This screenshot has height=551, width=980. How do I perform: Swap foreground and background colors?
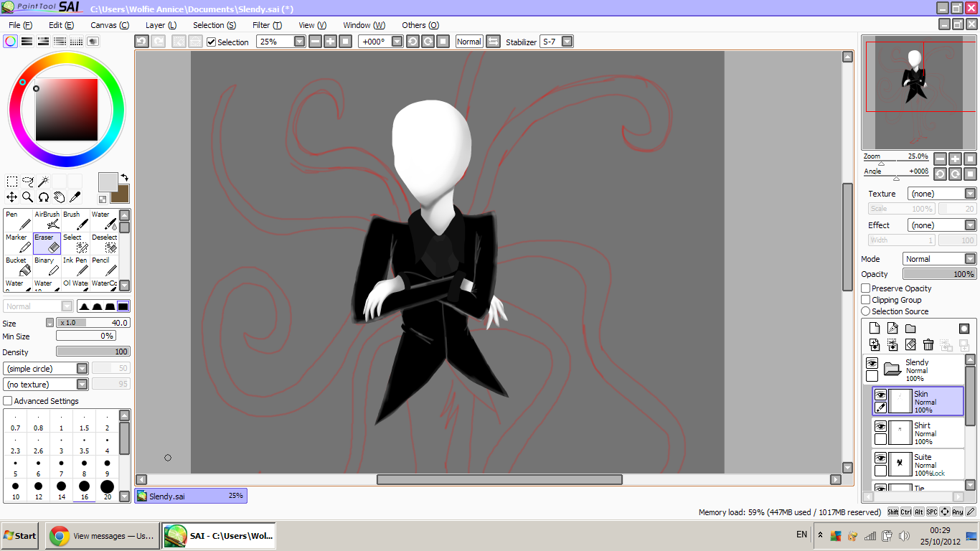pos(123,177)
